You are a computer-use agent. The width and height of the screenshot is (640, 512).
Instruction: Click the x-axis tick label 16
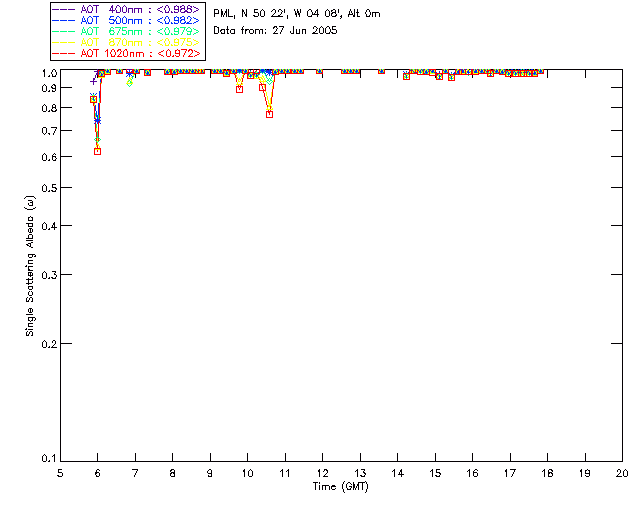click(x=473, y=473)
